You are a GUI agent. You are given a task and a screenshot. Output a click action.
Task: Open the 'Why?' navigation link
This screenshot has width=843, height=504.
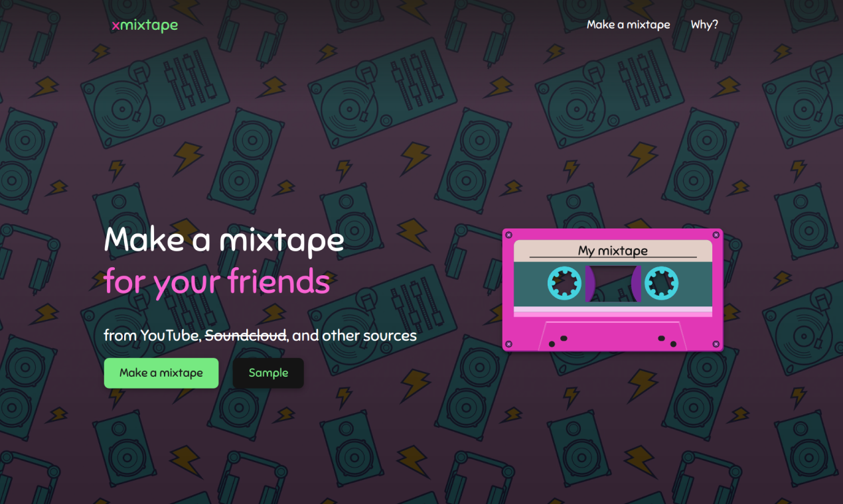(704, 25)
